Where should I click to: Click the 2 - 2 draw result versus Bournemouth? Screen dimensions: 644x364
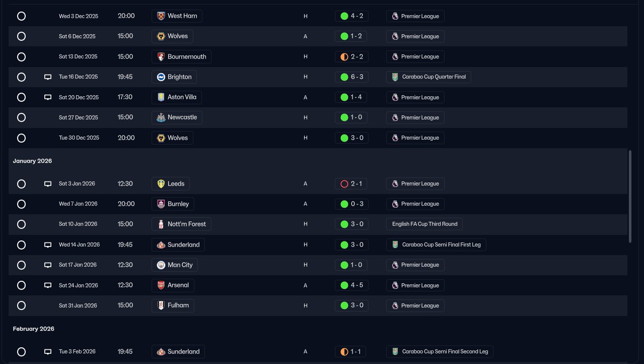351,57
